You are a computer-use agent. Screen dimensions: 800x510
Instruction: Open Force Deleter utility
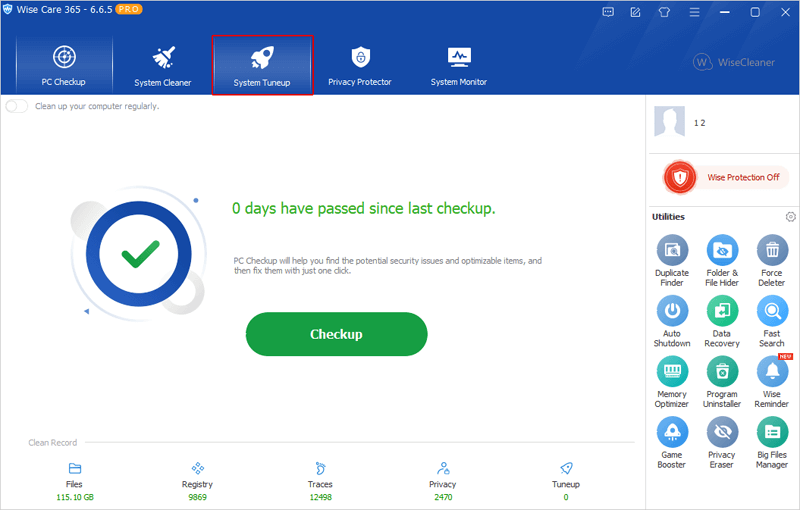pyautogui.click(x=771, y=261)
